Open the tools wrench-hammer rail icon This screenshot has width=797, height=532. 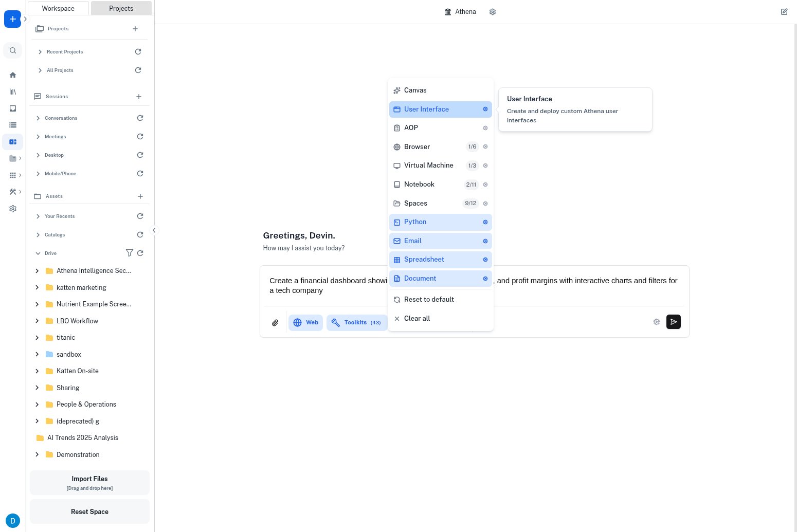coord(13,192)
